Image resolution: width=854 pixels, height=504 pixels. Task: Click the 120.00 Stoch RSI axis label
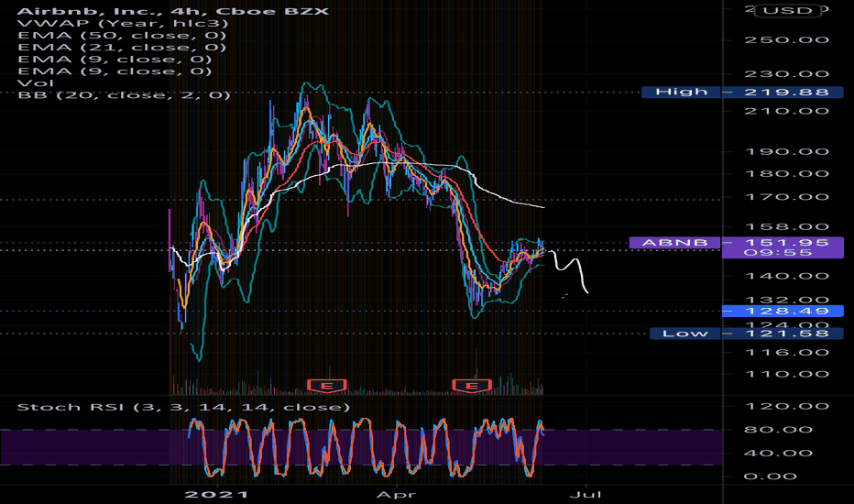tap(786, 406)
